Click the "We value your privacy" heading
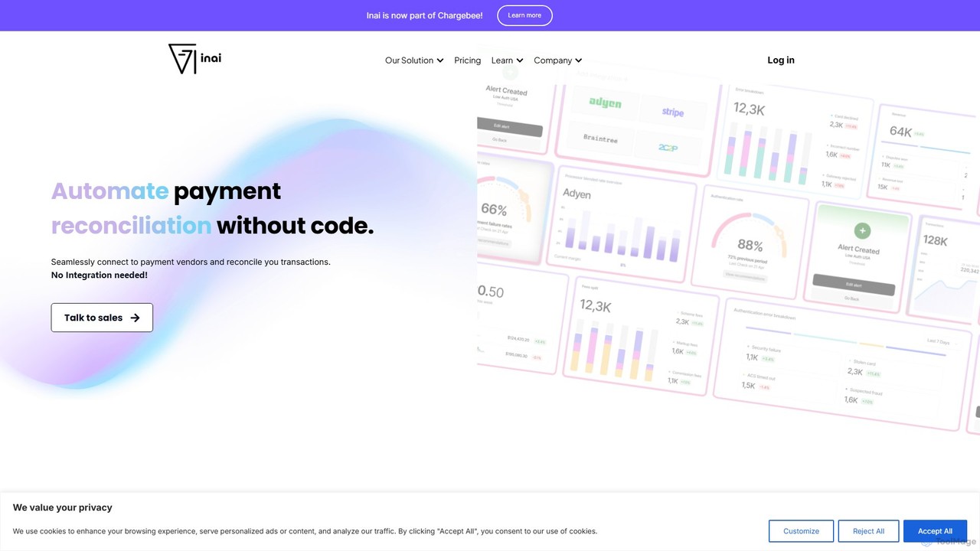Image resolution: width=980 pixels, height=551 pixels. [x=63, y=507]
